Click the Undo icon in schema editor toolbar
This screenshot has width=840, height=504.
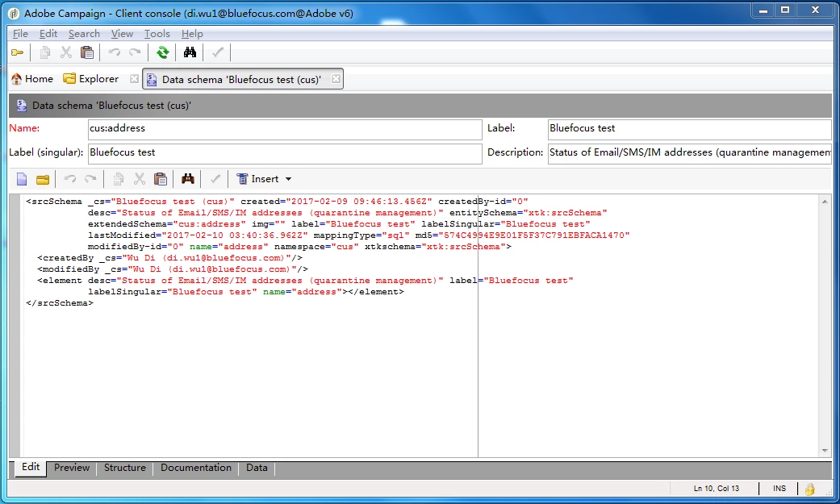pos(69,179)
